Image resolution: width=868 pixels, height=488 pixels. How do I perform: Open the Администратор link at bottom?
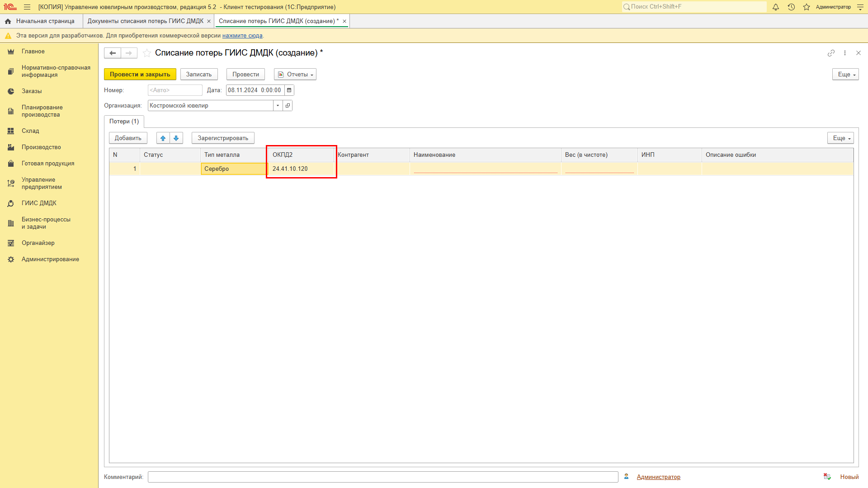659,477
